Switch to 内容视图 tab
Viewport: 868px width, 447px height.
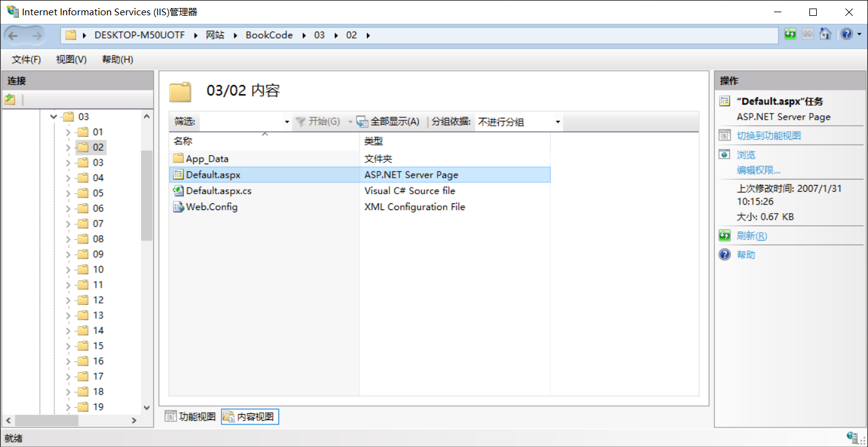coord(250,416)
